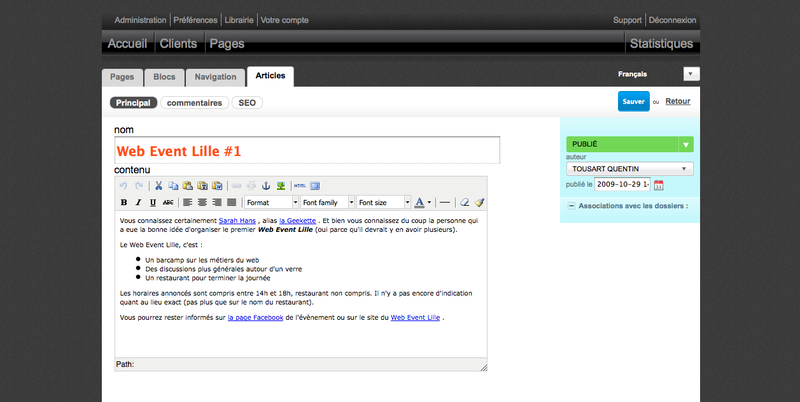Open text color picker arrow
The width and height of the screenshot is (800, 402).
tap(429, 203)
